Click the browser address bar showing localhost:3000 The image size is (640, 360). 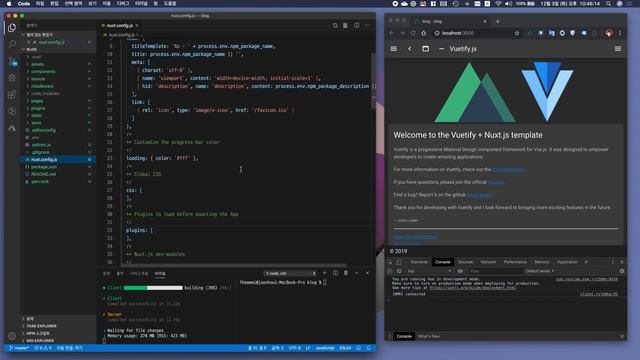pyautogui.click(x=473, y=33)
